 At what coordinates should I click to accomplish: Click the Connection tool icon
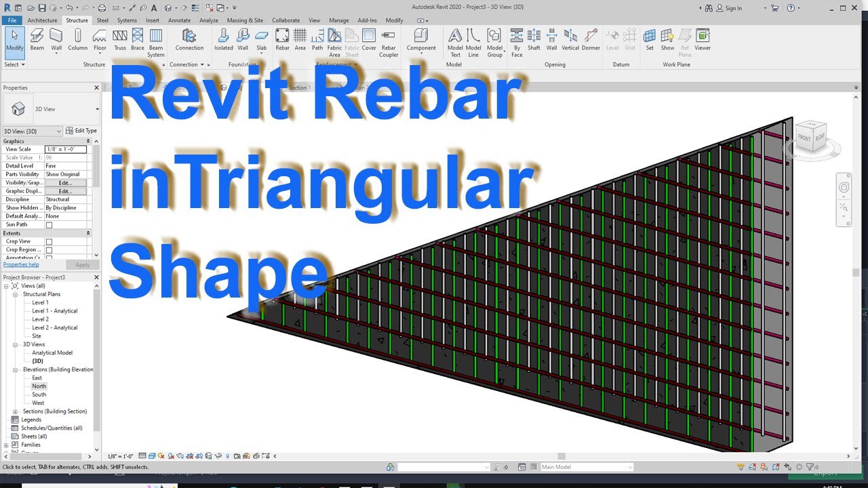tap(189, 40)
